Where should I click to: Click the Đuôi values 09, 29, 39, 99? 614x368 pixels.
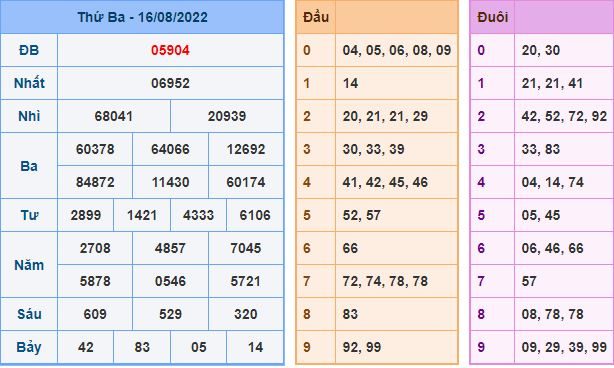(564, 347)
